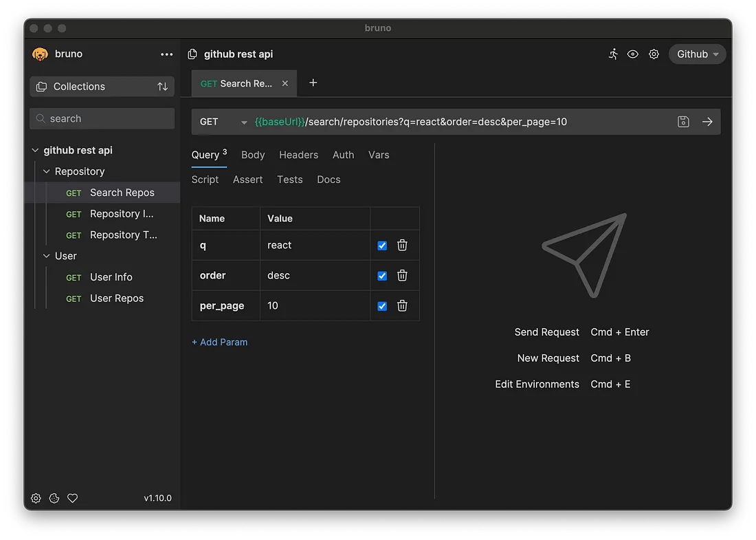Click the Send Request shortcut hint
Screen dimensions: 756x540
pyautogui.click(x=581, y=332)
